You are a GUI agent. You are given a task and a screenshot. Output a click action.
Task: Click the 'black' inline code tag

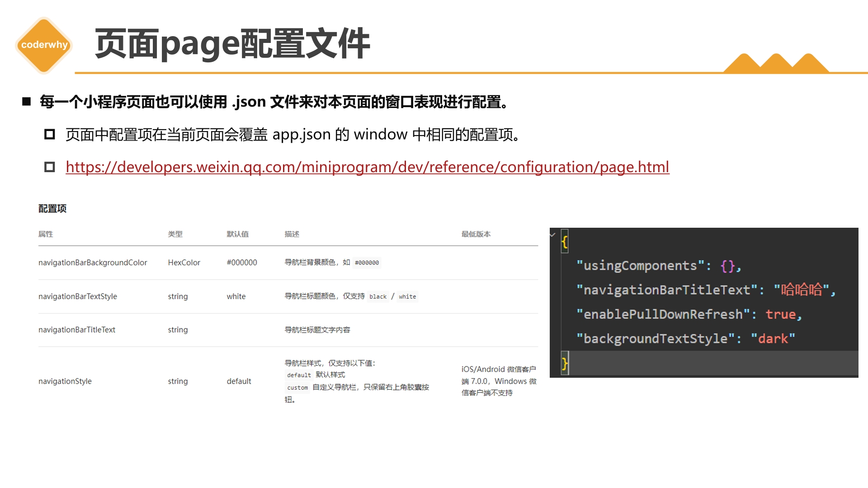(x=378, y=296)
